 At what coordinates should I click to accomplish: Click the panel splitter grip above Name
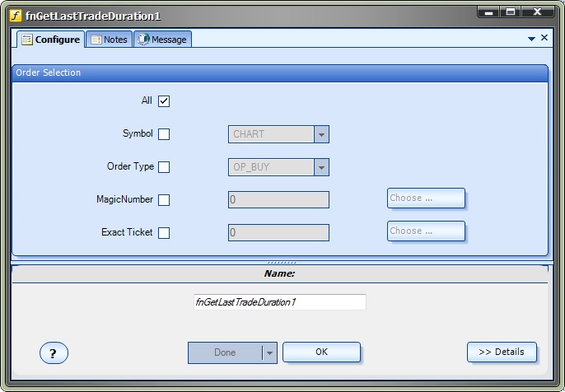[x=282, y=263]
